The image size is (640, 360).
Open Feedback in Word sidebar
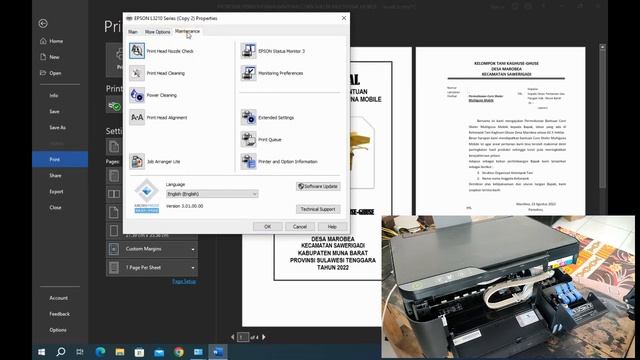coord(60,313)
